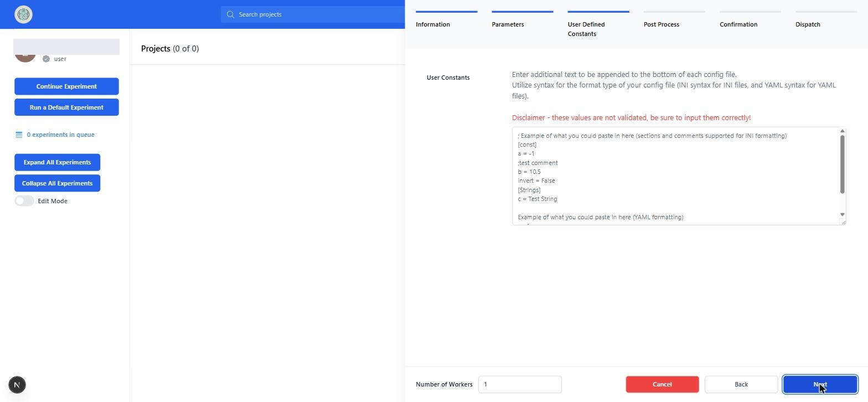Cancel the experiment setup
Viewport: 868px width, 402px height.
click(x=662, y=384)
